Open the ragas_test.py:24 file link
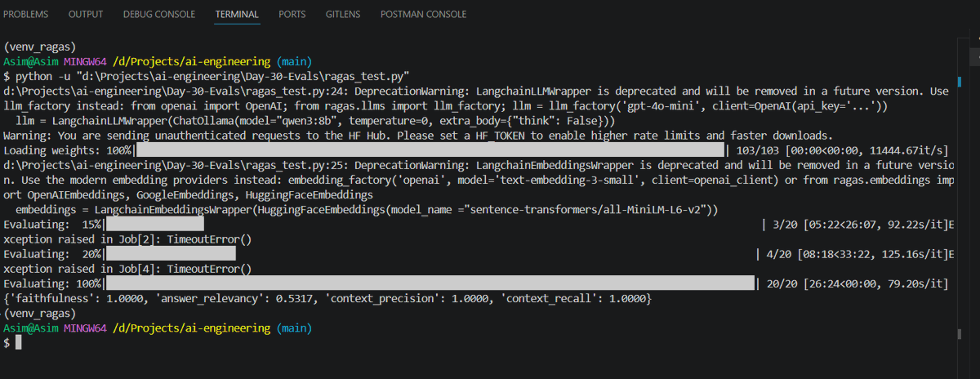This screenshot has height=379, width=980. pos(176,91)
